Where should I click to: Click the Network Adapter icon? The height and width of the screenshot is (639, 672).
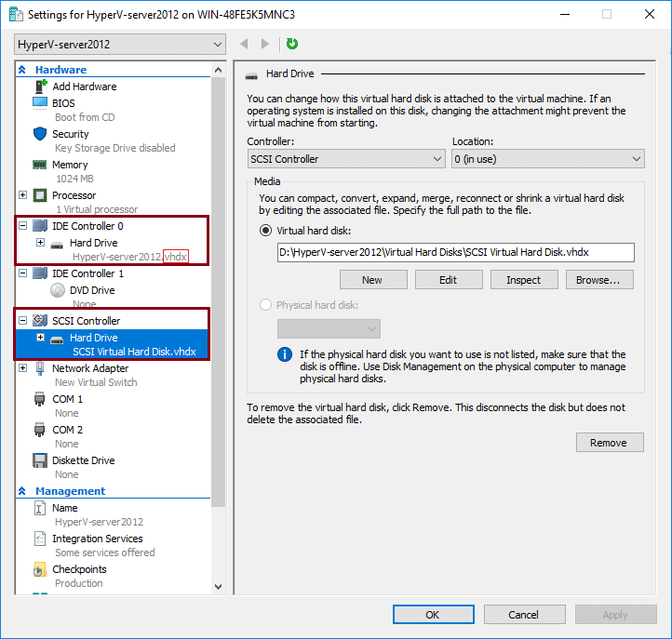40,368
